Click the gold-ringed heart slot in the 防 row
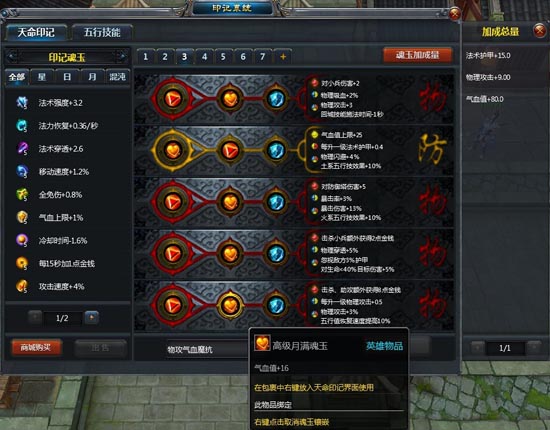 point(173,150)
